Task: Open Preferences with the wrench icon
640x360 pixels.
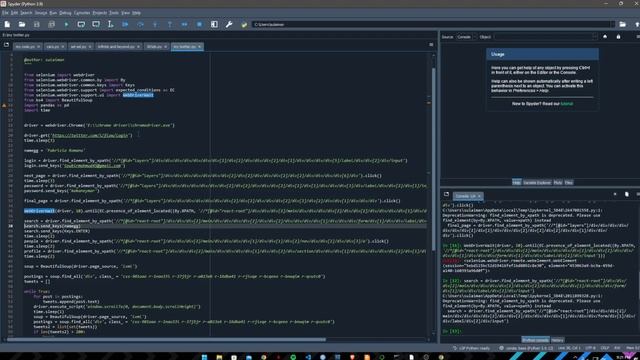Action: [x=229, y=24]
